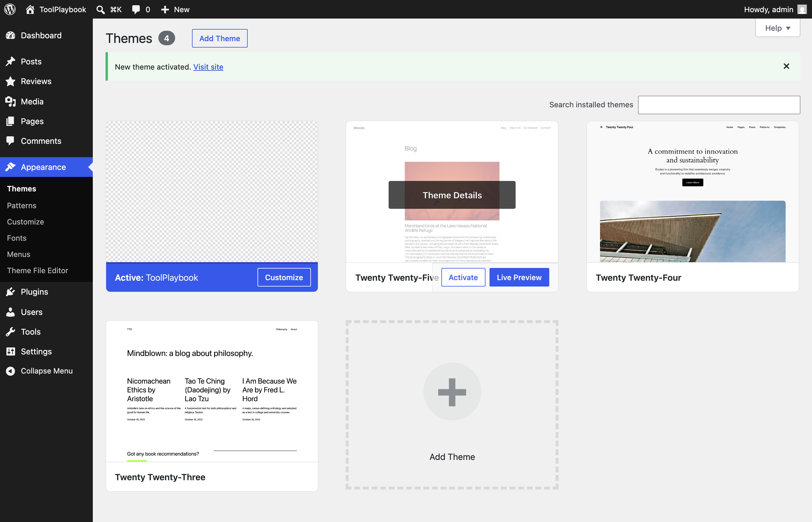
Task: Open the Twenty Twenty-Three theme thumbnail
Action: click(212, 391)
